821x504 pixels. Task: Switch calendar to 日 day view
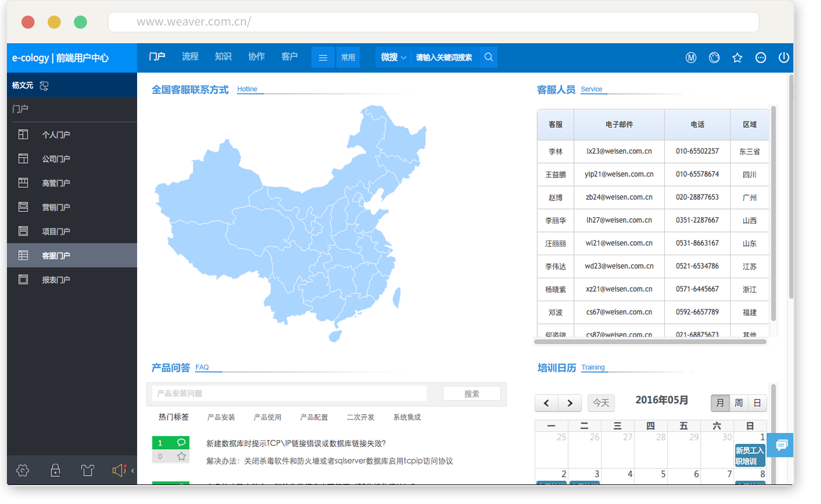pyautogui.click(x=757, y=403)
